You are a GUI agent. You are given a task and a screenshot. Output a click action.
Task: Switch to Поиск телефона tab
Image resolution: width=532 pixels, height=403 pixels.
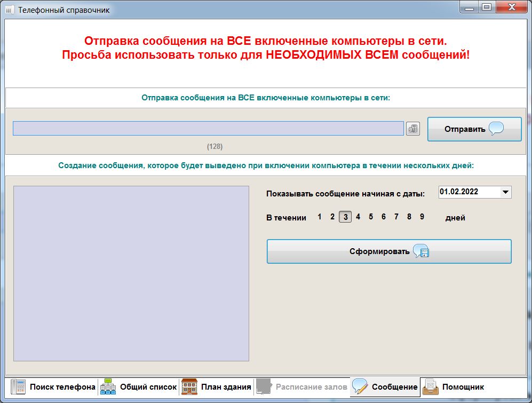pyautogui.click(x=52, y=386)
